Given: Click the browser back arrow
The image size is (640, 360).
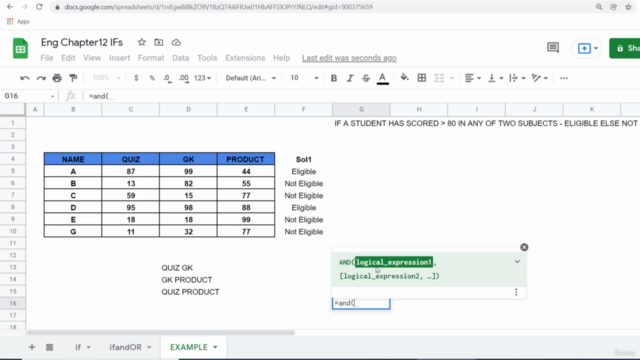Looking at the screenshot, I should pyautogui.click(x=10, y=7).
